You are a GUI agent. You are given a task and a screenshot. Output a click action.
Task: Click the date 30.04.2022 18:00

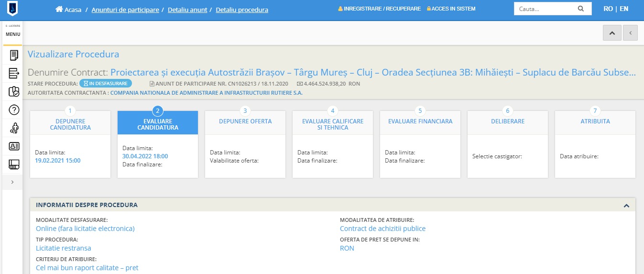(145, 156)
